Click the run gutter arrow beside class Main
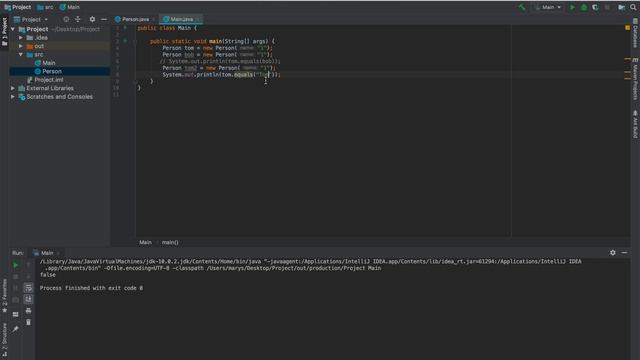The height and width of the screenshot is (360, 640). pos(125,28)
